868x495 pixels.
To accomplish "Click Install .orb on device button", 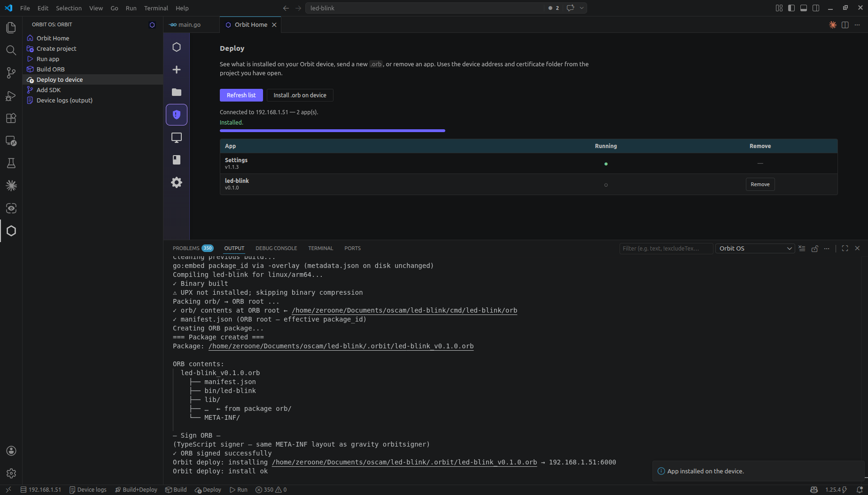I will (300, 95).
